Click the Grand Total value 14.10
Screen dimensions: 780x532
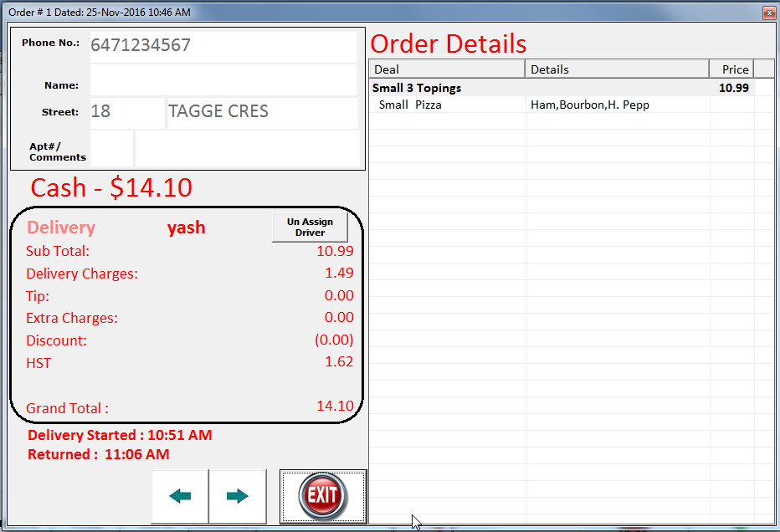(x=335, y=406)
